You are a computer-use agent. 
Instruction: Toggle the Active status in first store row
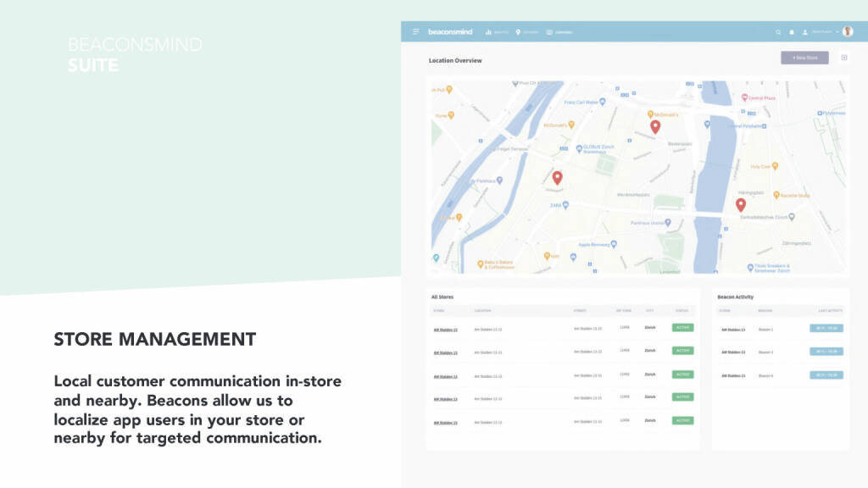coord(682,327)
